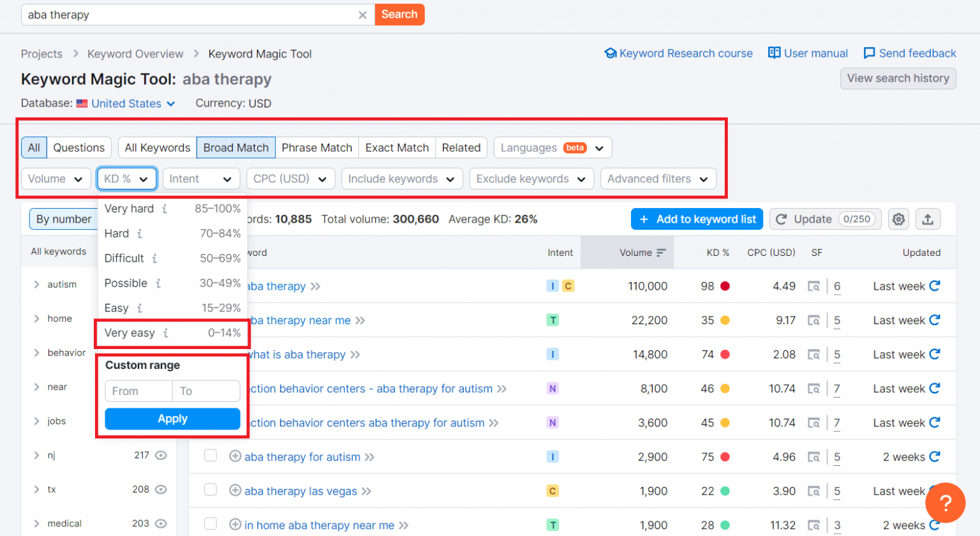Clear the search box with the X icon
This screenshot has width=980, height=536.
(363, 14)
